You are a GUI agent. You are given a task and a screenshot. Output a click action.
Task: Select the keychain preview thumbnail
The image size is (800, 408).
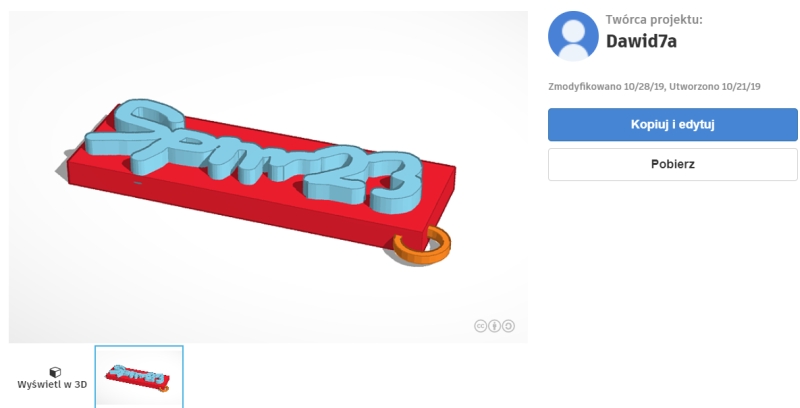tap(139, 376)
